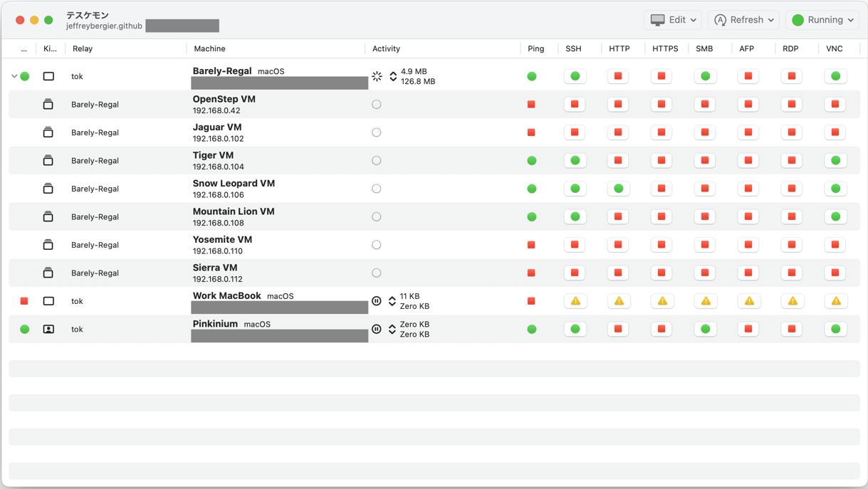Sort by the Ping column header
Viewport: 868px width, 489px height.
tap(535, 48)
